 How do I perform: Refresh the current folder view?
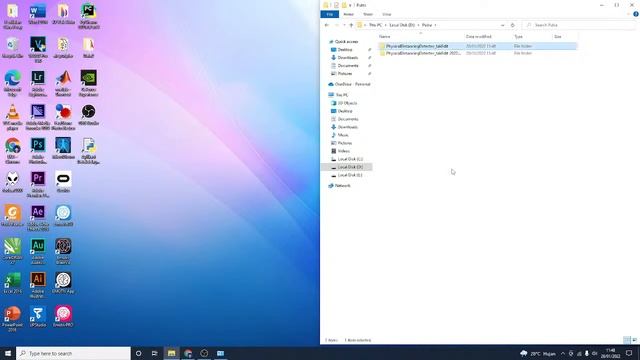[513, 25]
